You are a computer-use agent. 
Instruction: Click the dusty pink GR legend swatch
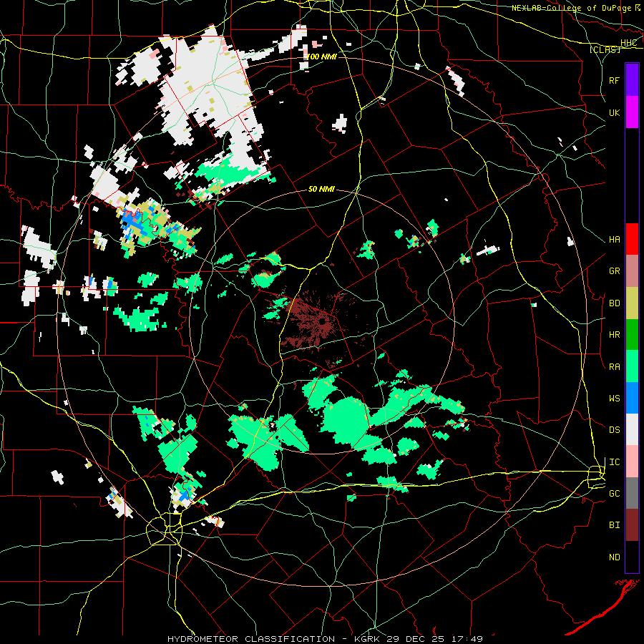pos(632,270)
